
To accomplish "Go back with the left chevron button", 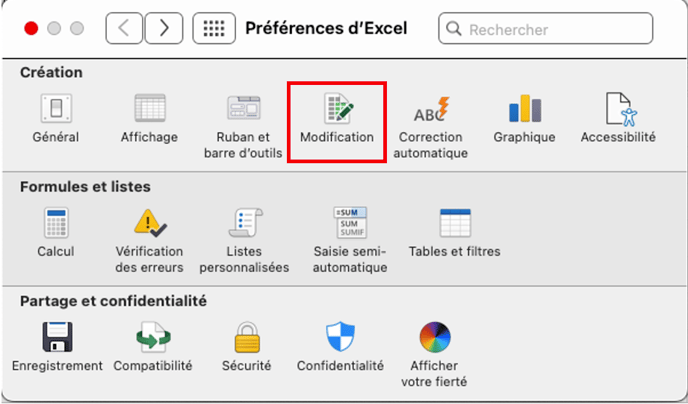I will (x=124, y=29).
